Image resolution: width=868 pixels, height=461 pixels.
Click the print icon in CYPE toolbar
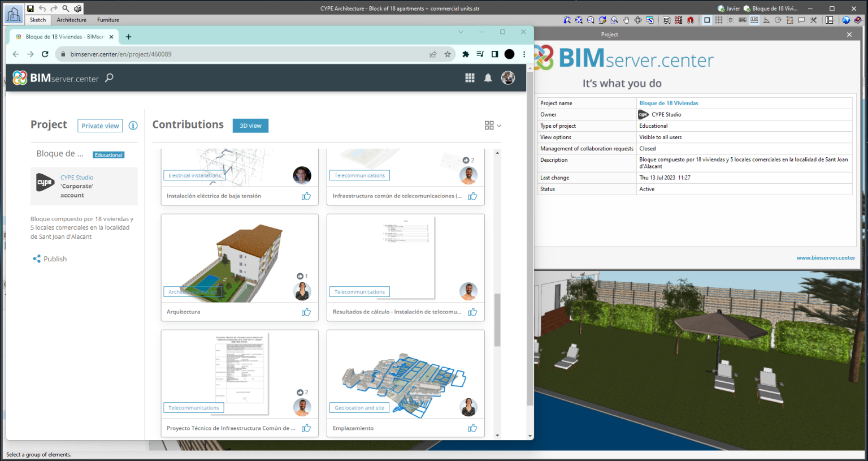coord(78,8)
